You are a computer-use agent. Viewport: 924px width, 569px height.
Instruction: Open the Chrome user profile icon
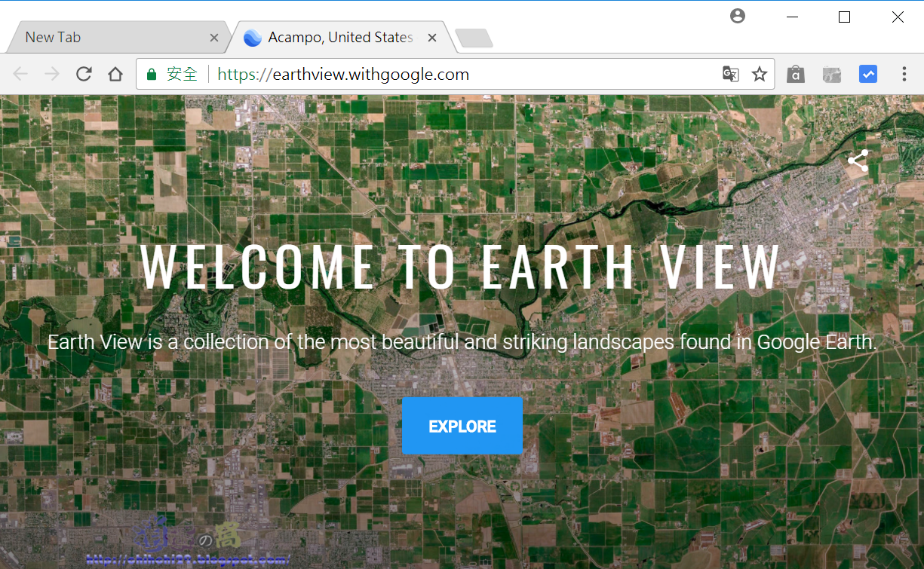tap(738, 16)
